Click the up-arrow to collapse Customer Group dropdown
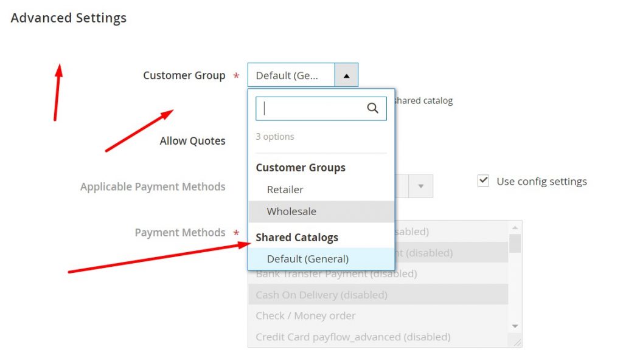 coord(346,75)
